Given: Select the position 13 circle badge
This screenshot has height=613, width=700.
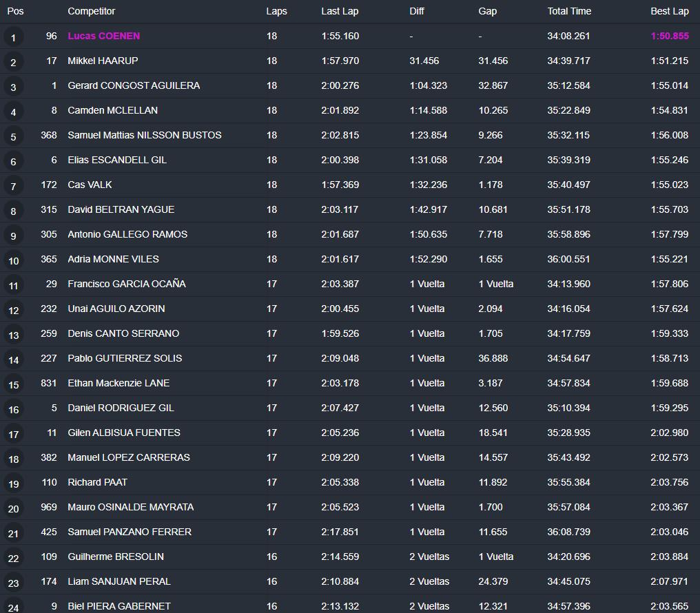Looking at the screenshot, I should click(13, 335).
